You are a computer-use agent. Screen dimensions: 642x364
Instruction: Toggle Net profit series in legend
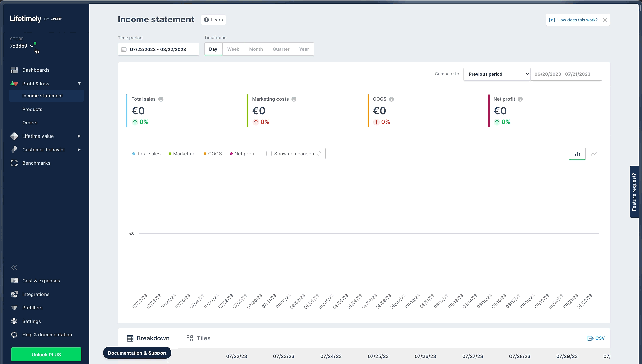(243, 154)
